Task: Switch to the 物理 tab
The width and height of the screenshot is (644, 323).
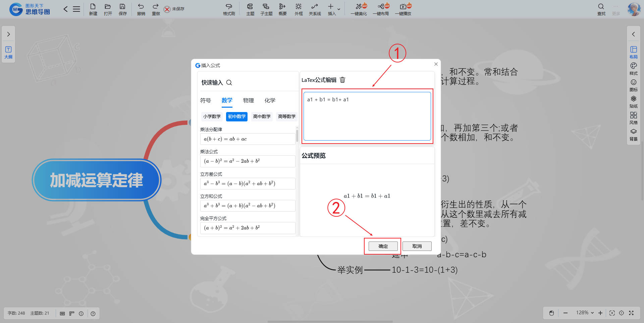Action: tap(248, 100)
